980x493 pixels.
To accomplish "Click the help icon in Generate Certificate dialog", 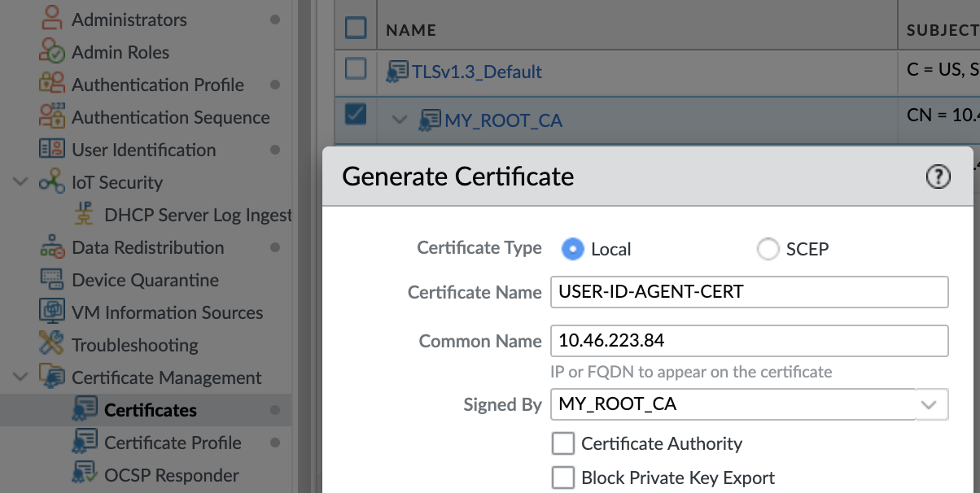I will point(938,177).
